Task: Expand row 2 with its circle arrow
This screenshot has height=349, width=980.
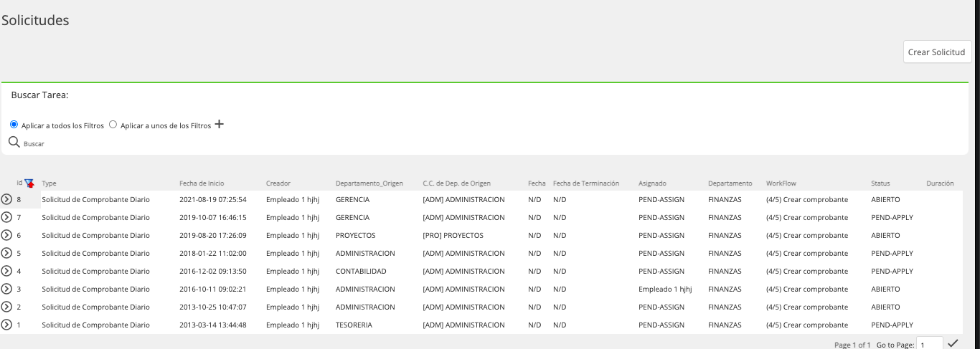Action: click(x=6, y=307)
